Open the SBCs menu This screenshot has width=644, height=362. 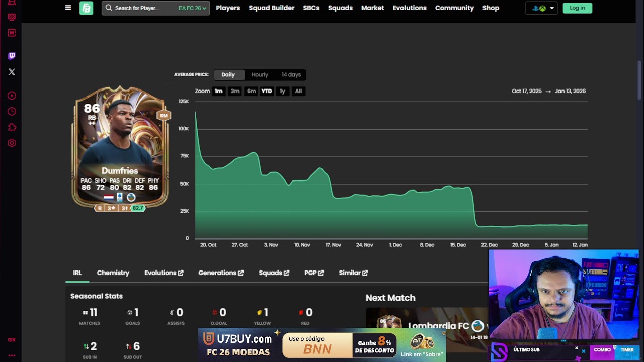[311, 8]
